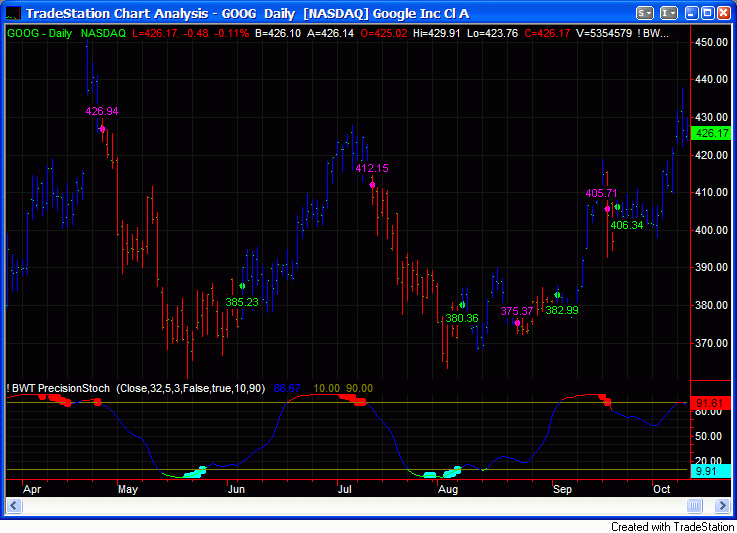Image resolution: width=737 pixels, height=533 pixels.
Task: Select the magenta 405.71 signal dot
Action: [x=607, y=209]
